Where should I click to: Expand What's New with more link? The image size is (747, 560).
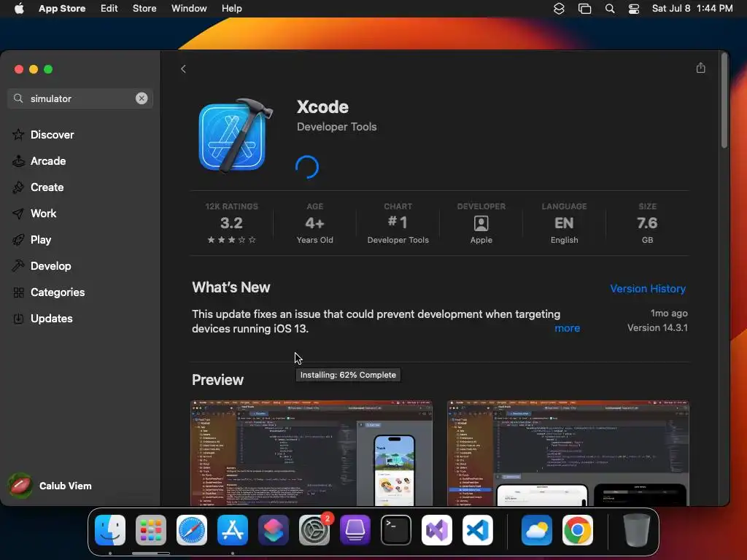pos(567,328)
